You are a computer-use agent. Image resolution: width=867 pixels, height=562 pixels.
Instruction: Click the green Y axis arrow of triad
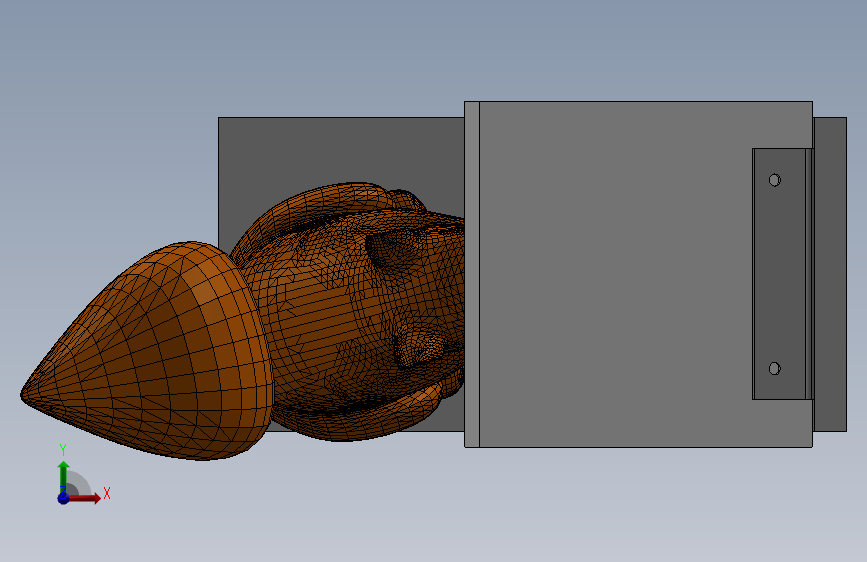click(x=64, y=476)
